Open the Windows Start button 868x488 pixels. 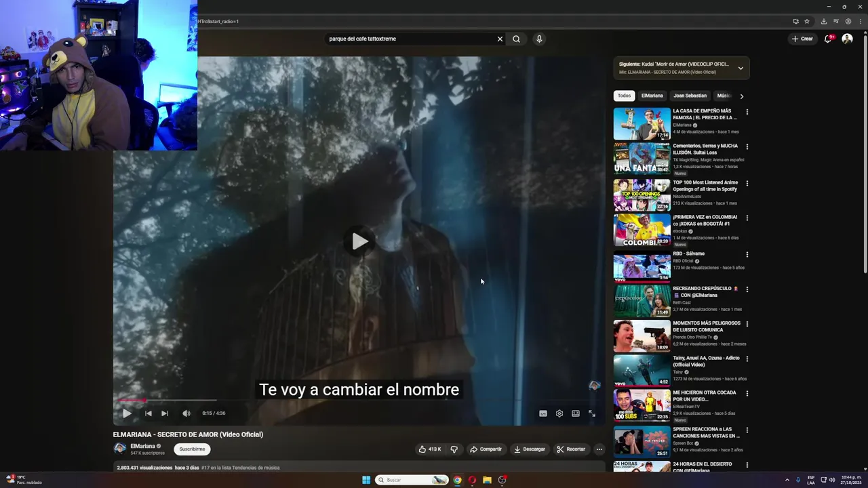(x=366, y=480)
